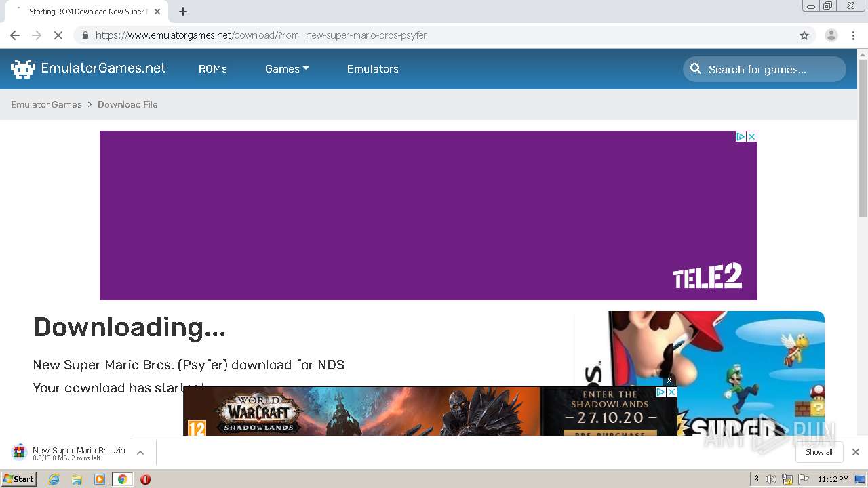The height and width of the screenshot is (488, 868).
Task: Open Windows Explorer folder from taskbar
Action: pyautogui.click(x=77, y=479)
